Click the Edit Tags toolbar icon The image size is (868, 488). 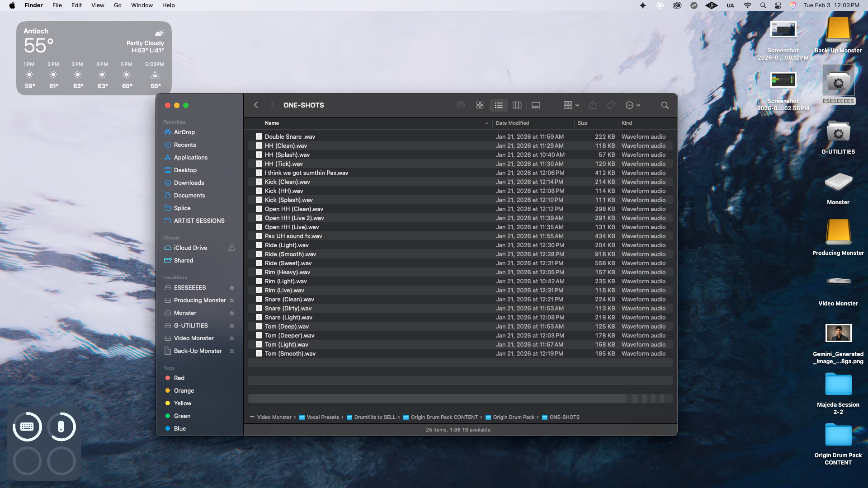(x=610, y=105)
